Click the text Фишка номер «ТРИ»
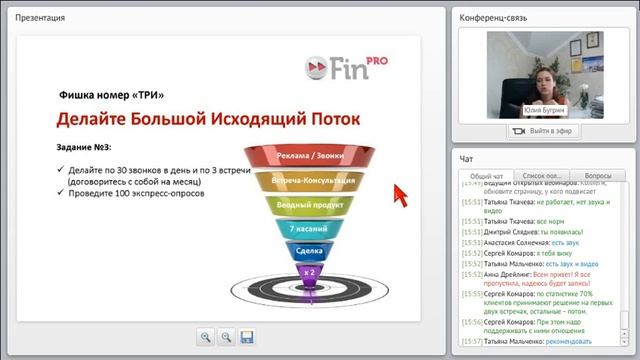The width and height of the screenshot is (640, 360). pyautogui.click(x=111, y=95)
